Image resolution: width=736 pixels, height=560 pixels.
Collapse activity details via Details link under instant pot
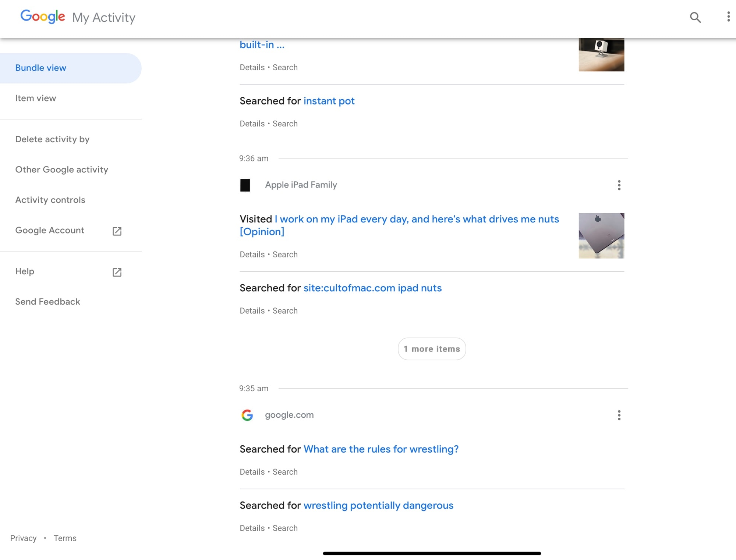click(252, 124)
